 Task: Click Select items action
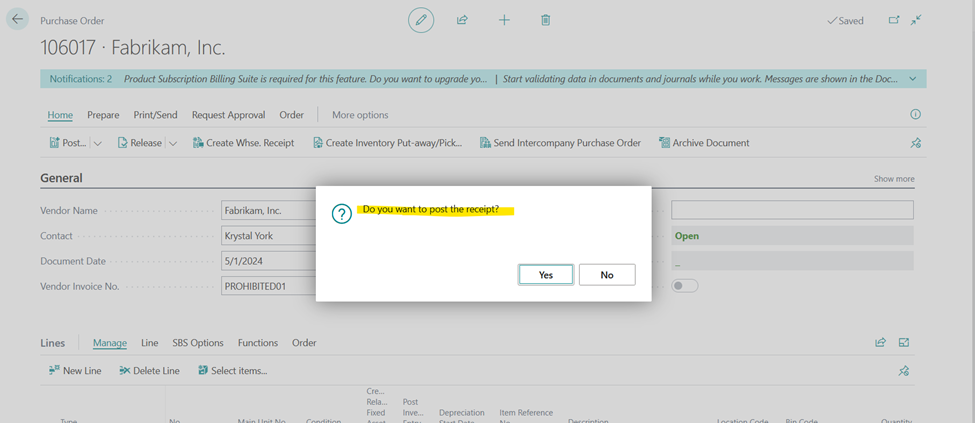click(233, 371)
